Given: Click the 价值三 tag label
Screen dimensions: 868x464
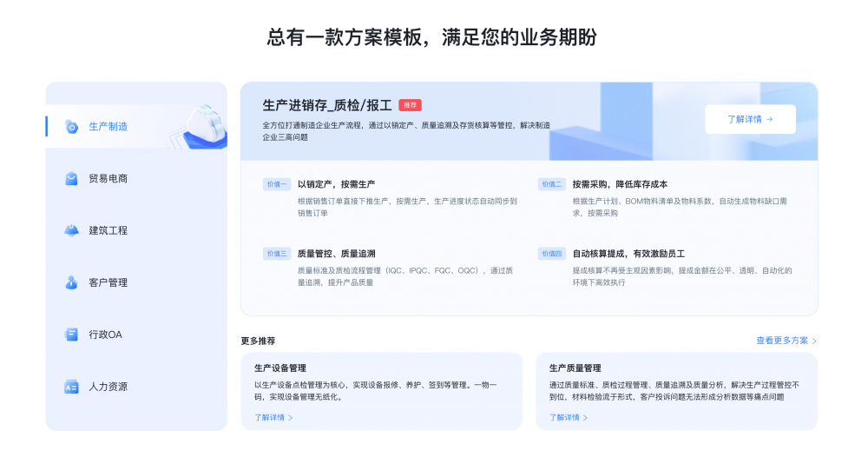Looking at the screenshot, I should pos(276,254).
